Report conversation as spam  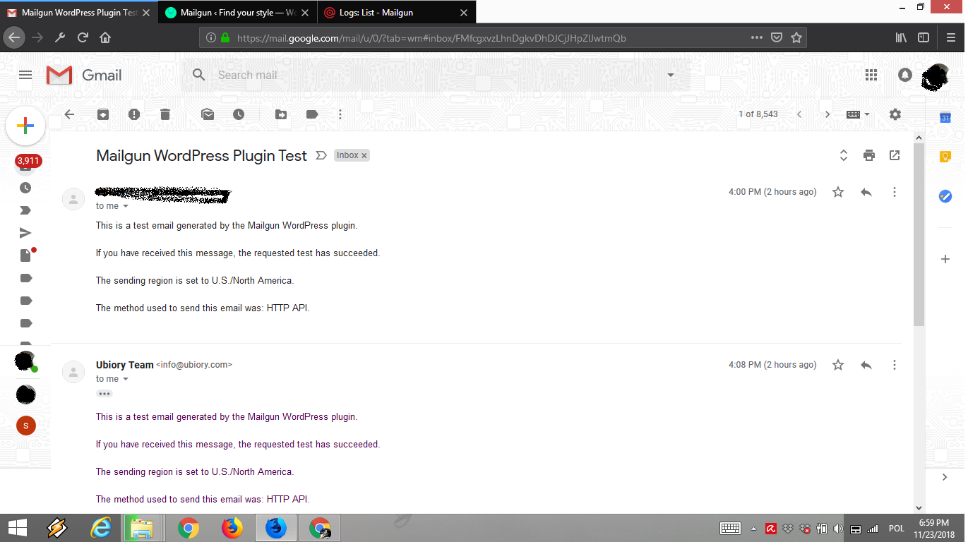[x=134, y=114]
